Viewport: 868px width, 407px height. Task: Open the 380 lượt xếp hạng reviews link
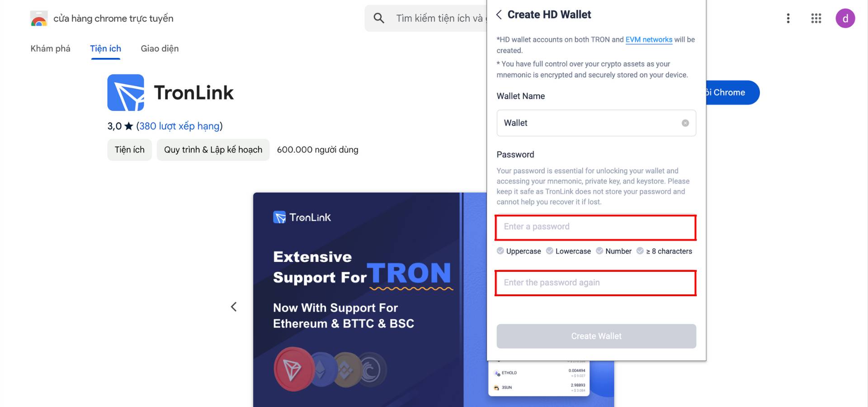179,126
